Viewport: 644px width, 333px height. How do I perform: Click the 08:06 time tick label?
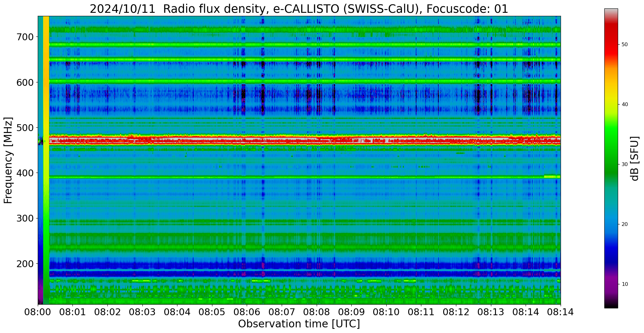247,312
